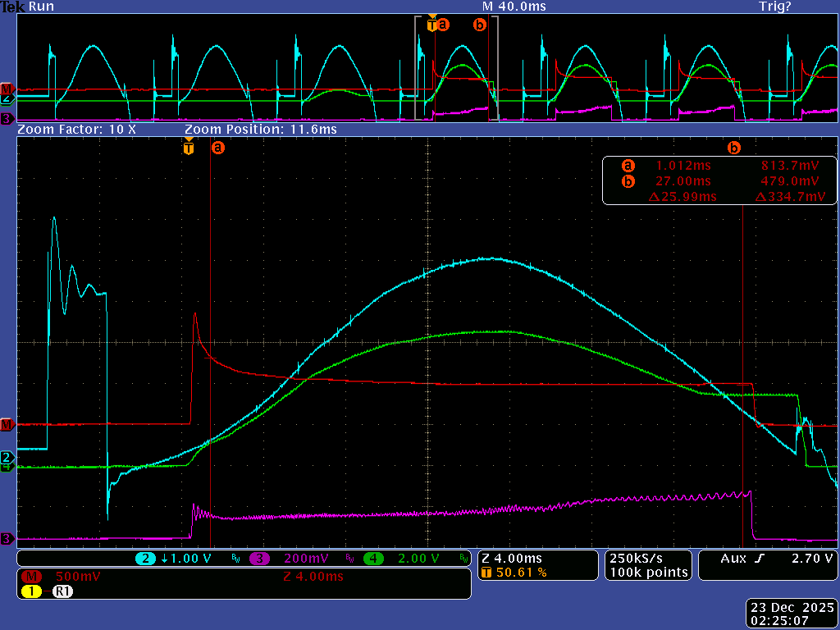840x630 pixels.
Task: Select the green channel 4 badge in readout bar
Action: point(374,559)
